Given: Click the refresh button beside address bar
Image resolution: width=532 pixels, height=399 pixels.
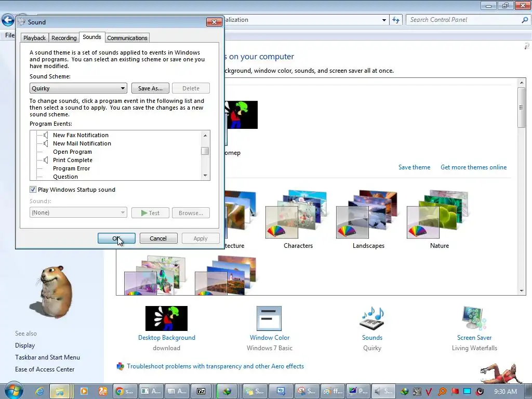Looking at the screenshot, I should tap(395, 20).
